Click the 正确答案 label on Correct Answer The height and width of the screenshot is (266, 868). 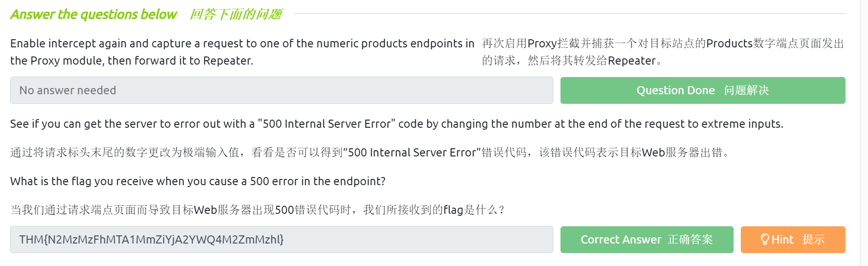690,240
